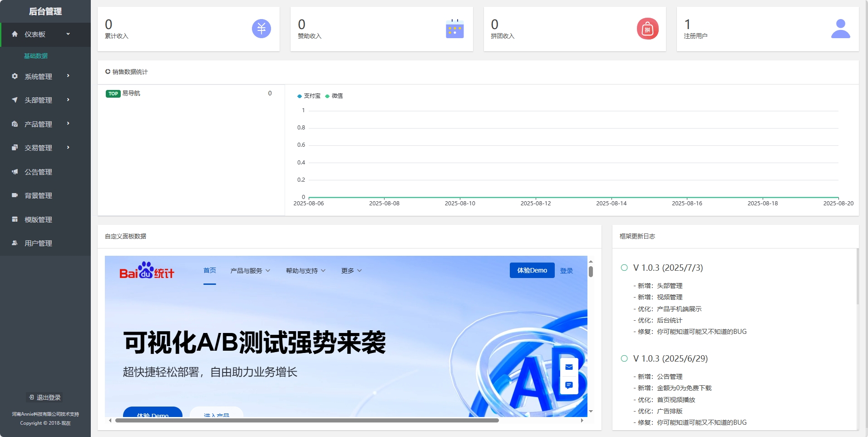Click the 登录 link in the embedded page

pos(567,270)
